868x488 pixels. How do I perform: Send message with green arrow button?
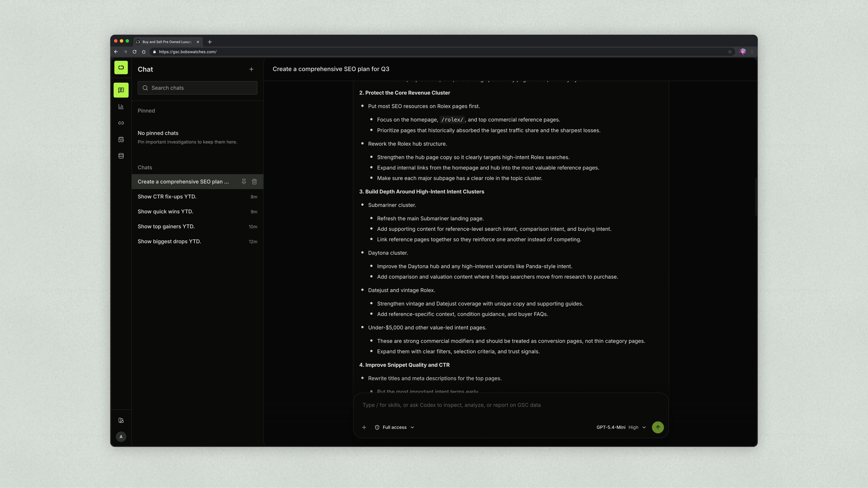click(x=658, y=427)
